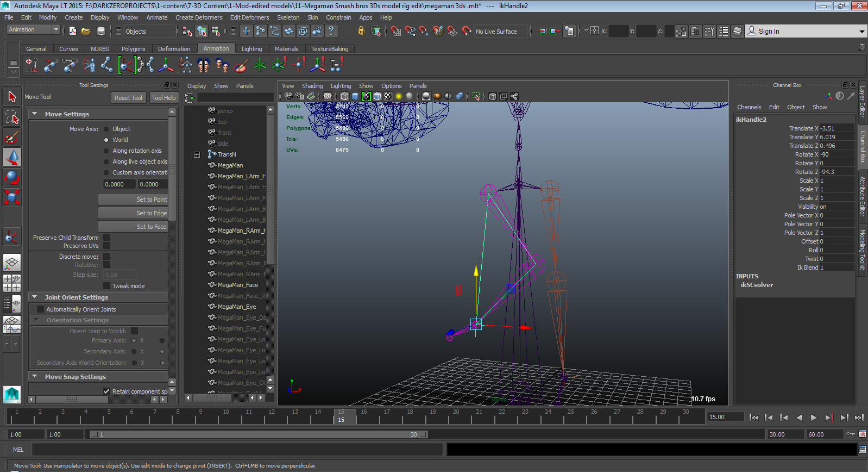Viewport: 868px width, 473px height.
Task: Toggle snap to curves magnet icon
Action: pyautogui.click(x=410, y=31)
